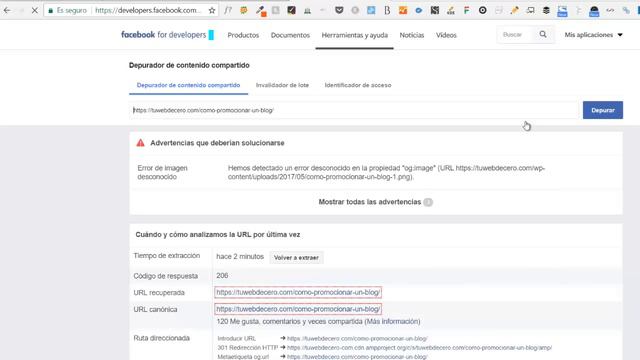This screenshot has width=640, height=360.
Task: Open the pencil extension icon
Action: (x=514, y=10)
